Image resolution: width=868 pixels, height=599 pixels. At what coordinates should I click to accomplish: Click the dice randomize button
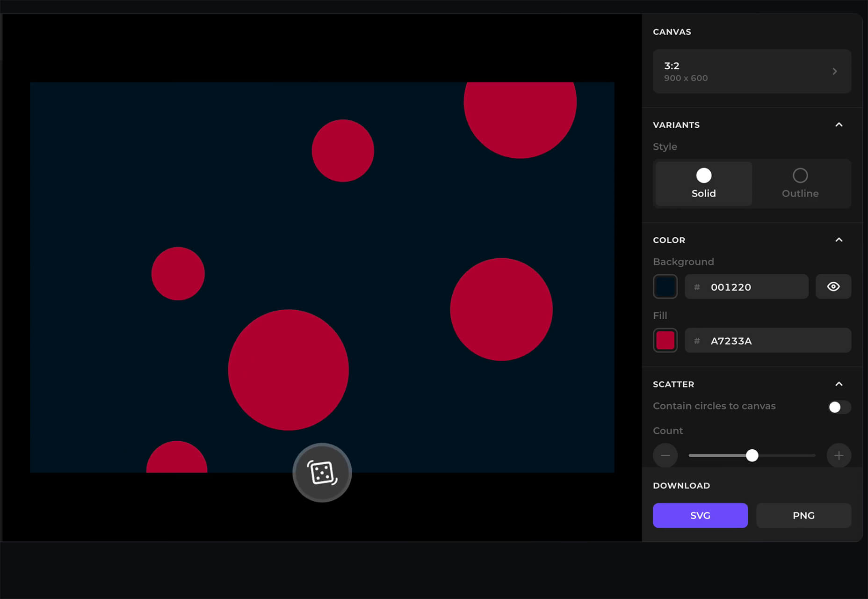click(x=322, y=473)
